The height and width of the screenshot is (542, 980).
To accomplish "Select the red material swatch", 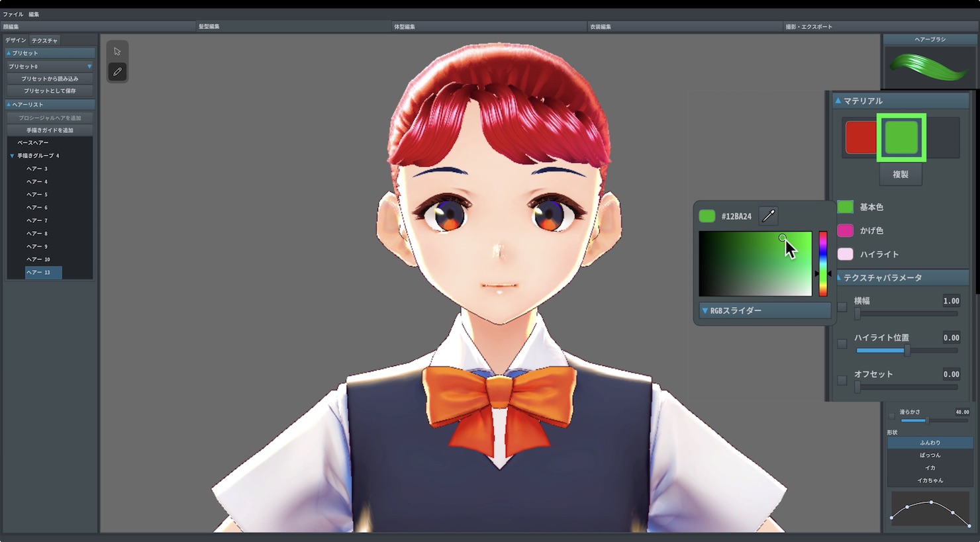I will (x=861, y=138).
